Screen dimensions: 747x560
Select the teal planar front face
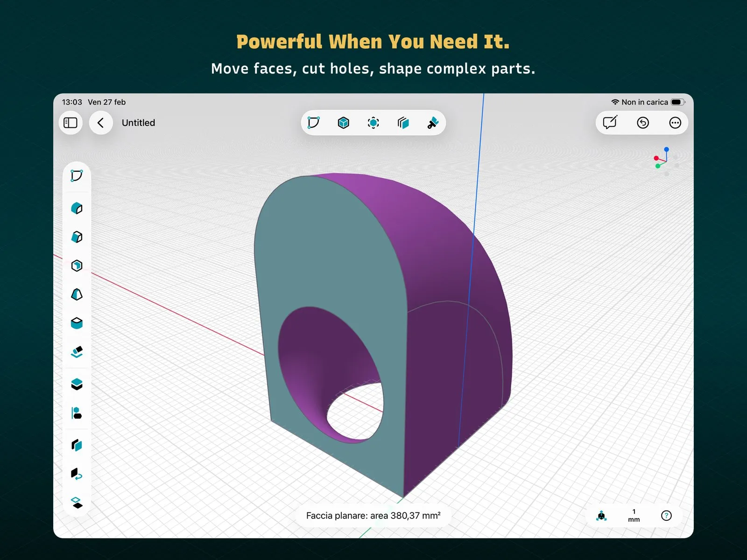[x=327, y=261]
